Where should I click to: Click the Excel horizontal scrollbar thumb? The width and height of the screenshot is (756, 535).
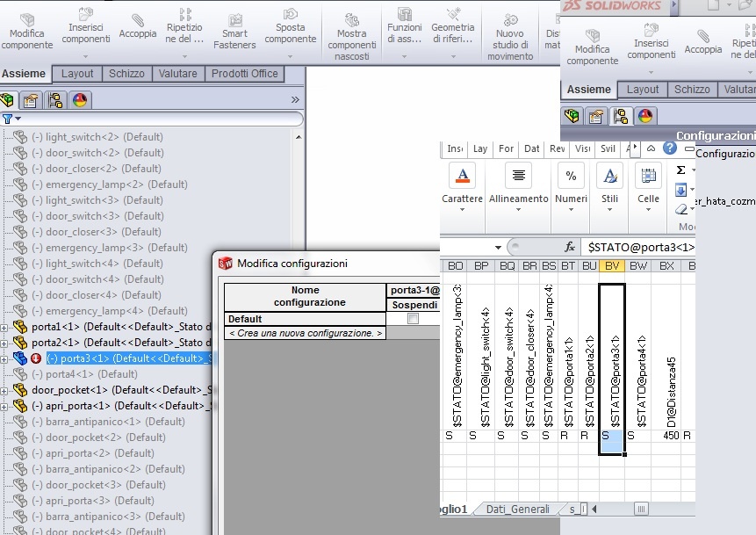[641, 509]
